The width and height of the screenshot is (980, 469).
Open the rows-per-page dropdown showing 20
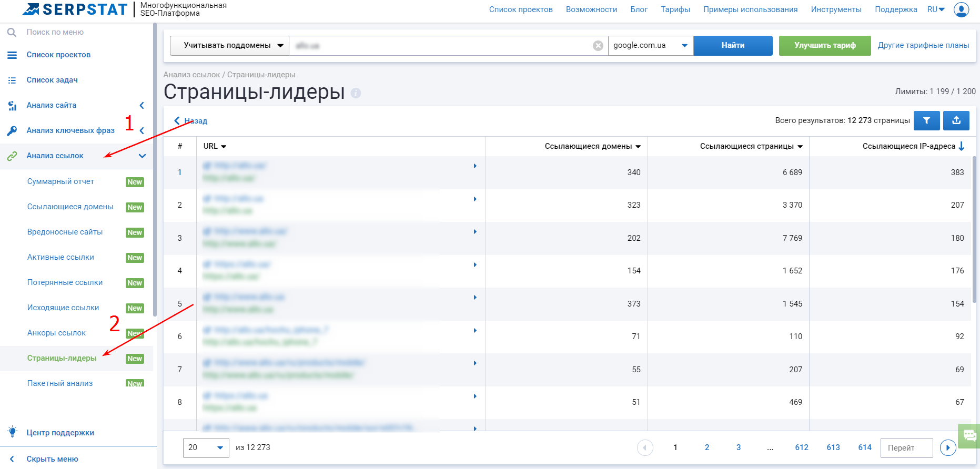click(206, 447)
